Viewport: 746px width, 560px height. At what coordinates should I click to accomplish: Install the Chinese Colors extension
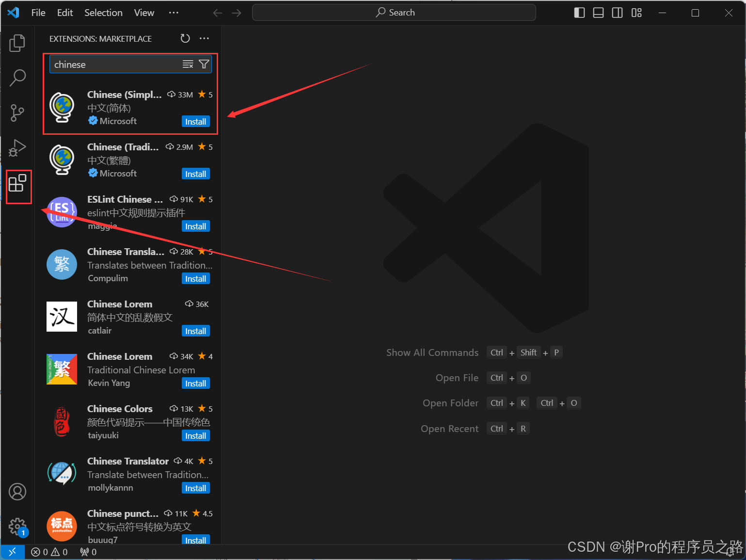click(196, 435)
